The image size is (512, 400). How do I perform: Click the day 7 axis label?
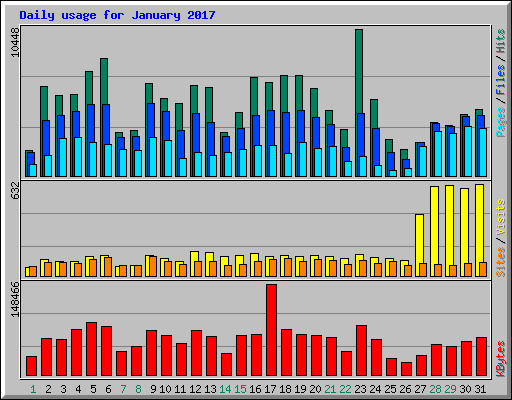tap(123, 389)
